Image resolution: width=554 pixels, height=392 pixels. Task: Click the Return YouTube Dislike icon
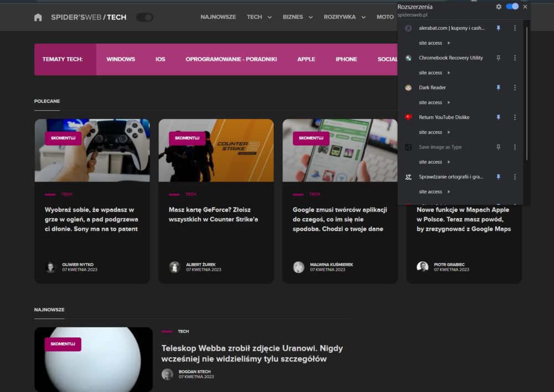(x=408, y=117)
